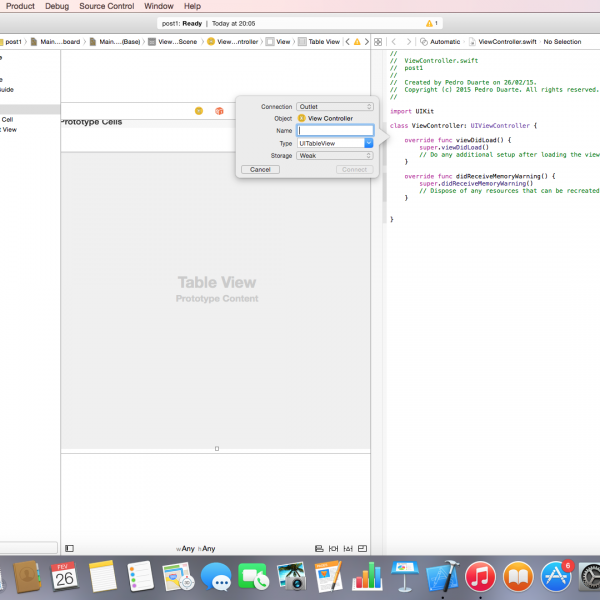Viewport: 600px width, 600px height.
Task: Open Numbers from the Dock
Action: (367, 576)
